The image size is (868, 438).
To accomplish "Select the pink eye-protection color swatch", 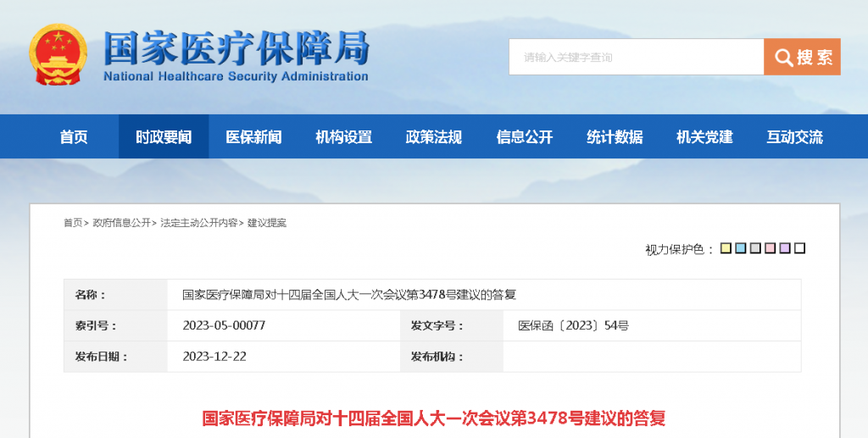I will pyautogui.click(x=770, y=248).
